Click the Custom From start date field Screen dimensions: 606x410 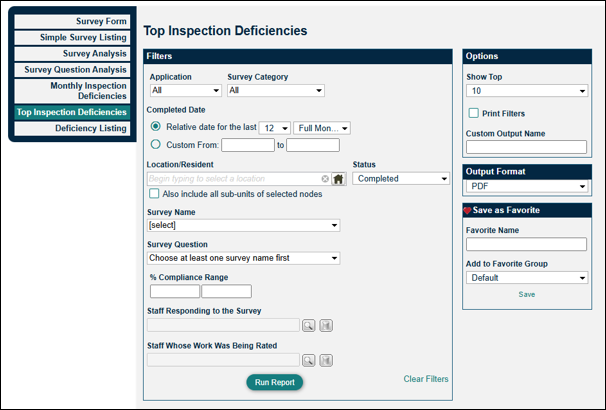click(x=248, y=145)
